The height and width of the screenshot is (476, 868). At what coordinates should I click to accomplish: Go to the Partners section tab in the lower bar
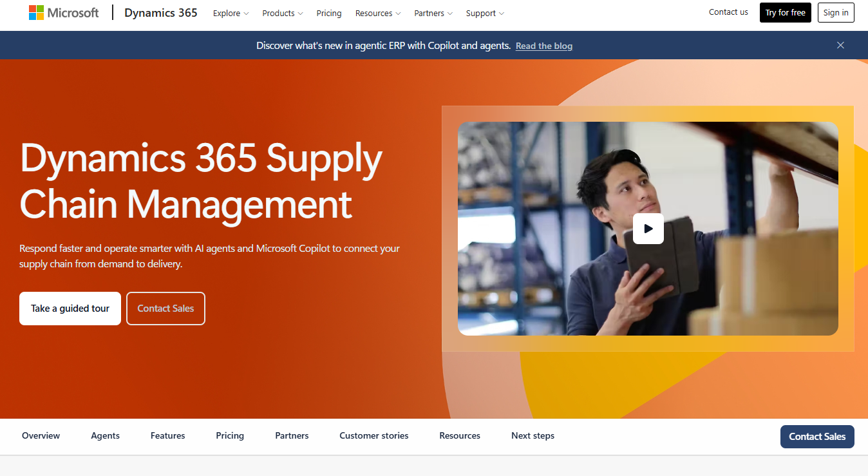[x=292, y=436]
